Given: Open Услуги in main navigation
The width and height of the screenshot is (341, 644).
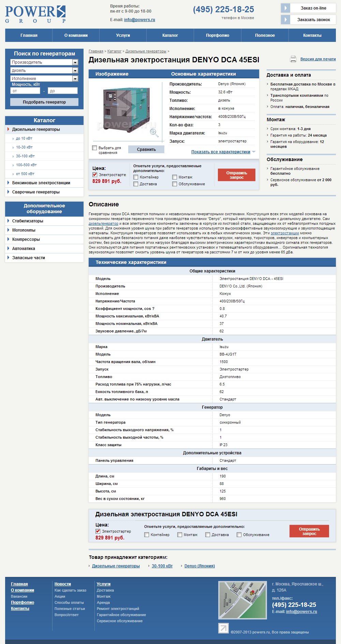Looking at the screenshot, I should (123, 35).
